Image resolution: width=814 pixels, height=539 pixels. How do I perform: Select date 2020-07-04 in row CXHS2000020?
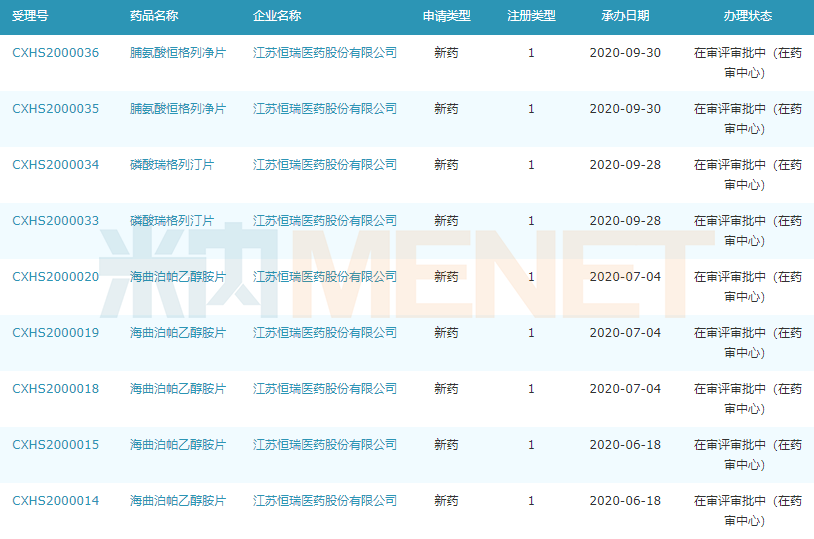tap(625, 277)
